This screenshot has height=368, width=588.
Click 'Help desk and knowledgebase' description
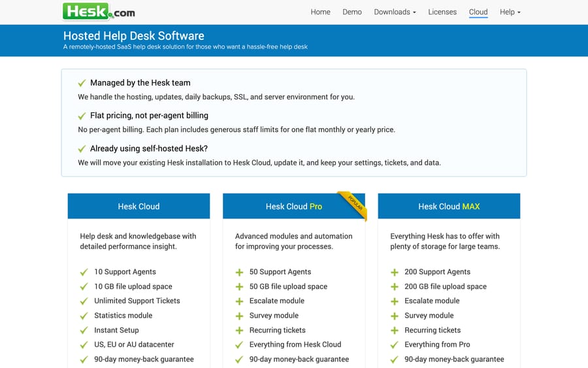click(138, 241)
